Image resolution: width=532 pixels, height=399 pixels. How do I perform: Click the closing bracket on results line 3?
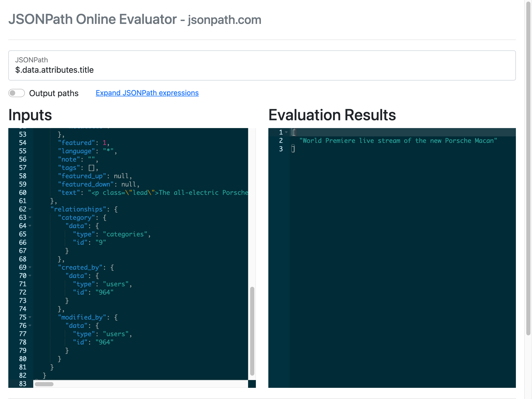293,149
